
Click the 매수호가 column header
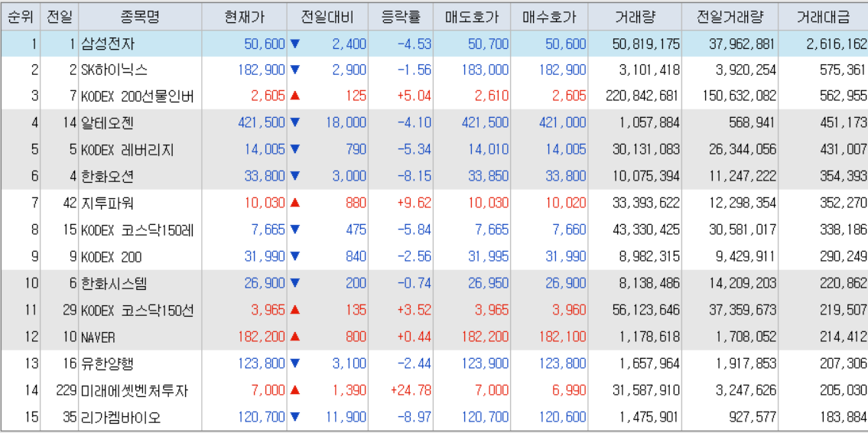[x=548, y=17]
